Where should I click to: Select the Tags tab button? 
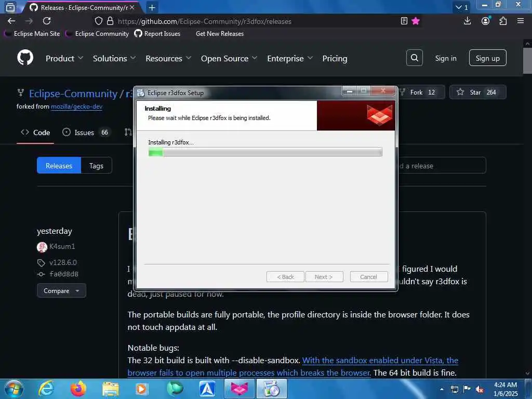pos(96,166)
